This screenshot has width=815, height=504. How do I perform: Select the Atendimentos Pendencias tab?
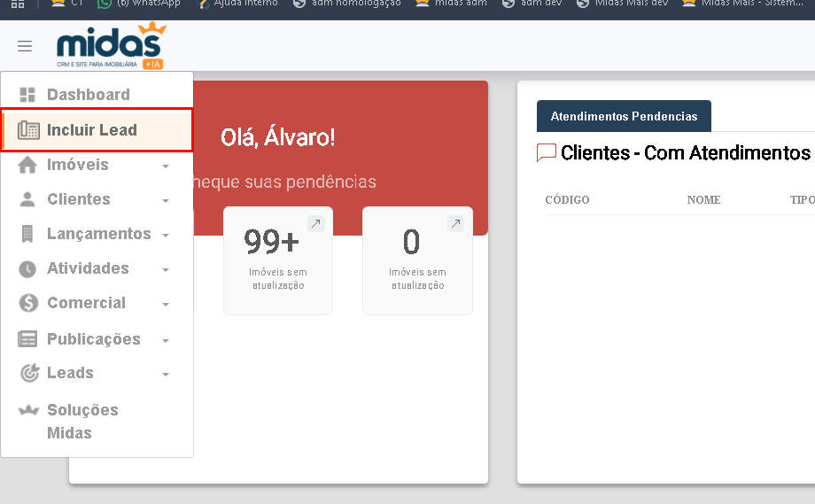[624, 116]
